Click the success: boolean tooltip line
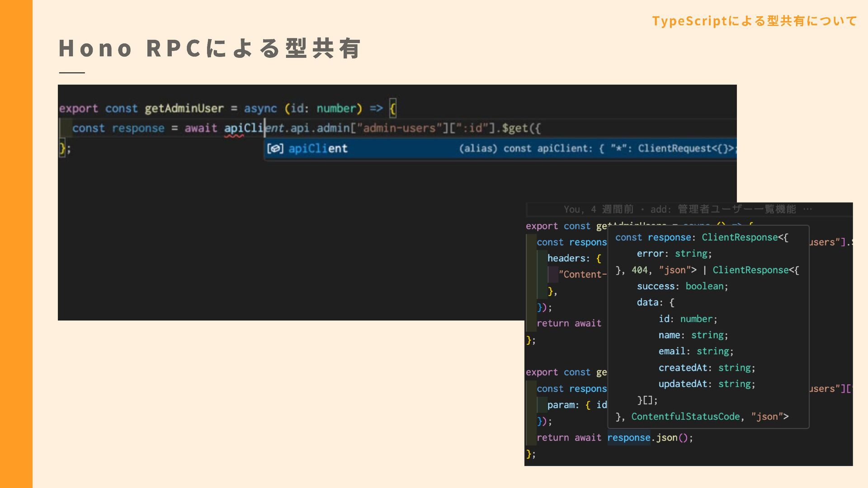 click(682, 286)
